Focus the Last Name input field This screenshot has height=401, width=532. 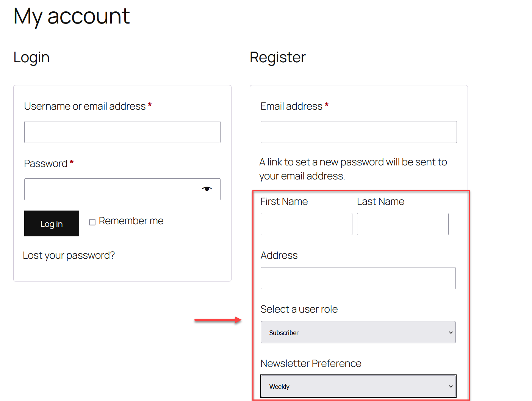402,224
